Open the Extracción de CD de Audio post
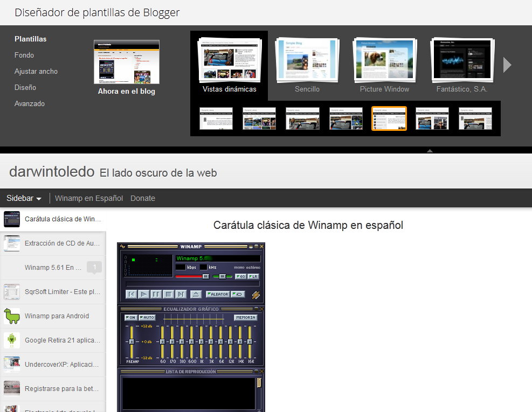Screen dimensions: 532x412 click(x=53, y=243)
